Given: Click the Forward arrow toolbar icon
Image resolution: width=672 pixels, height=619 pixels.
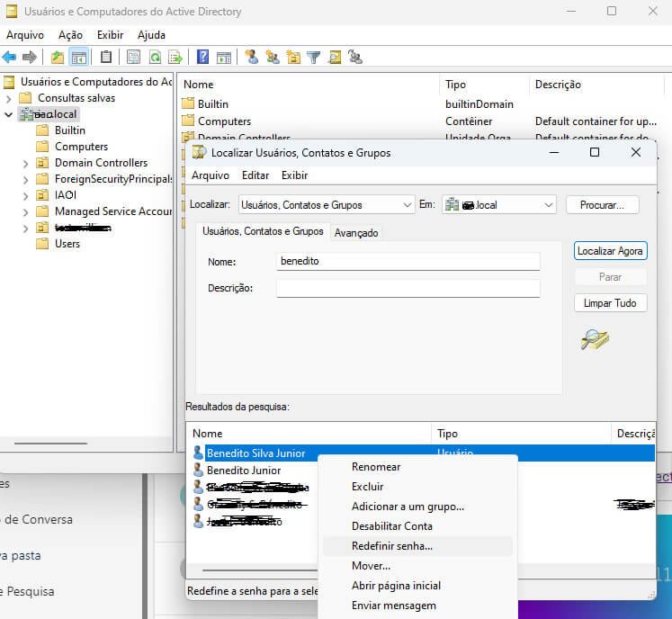Looking at the screenshot, I should (29, 57).
